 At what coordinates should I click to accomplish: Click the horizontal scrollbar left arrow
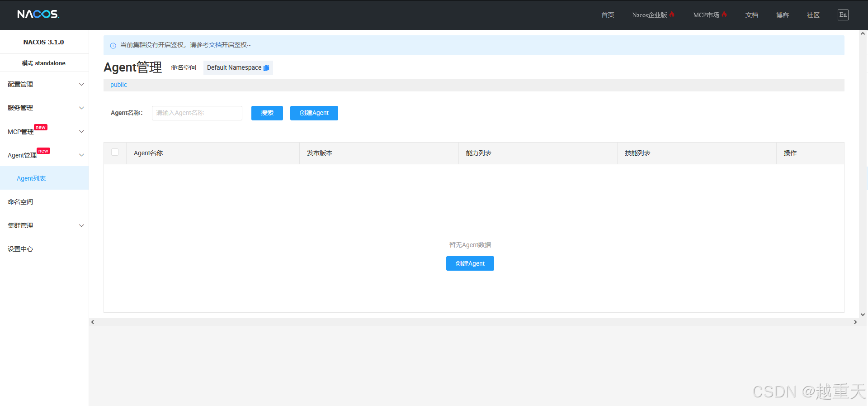pyautogui.click(x=93, y=322)
